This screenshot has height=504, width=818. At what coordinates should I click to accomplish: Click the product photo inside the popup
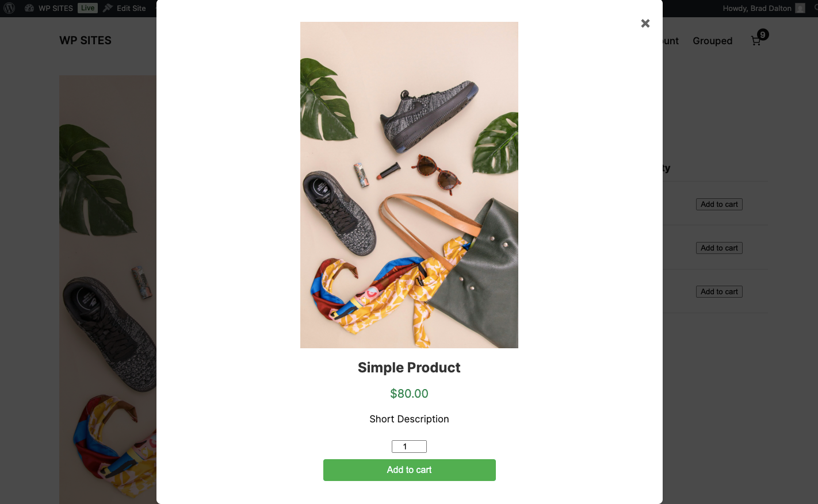pyautogui.click(x=409, y=184)
